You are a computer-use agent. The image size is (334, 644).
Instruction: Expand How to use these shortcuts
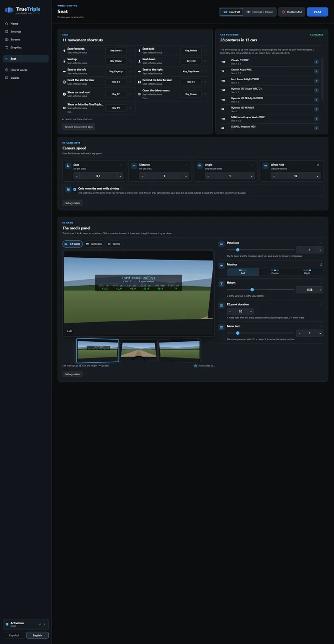click(77, 119)
